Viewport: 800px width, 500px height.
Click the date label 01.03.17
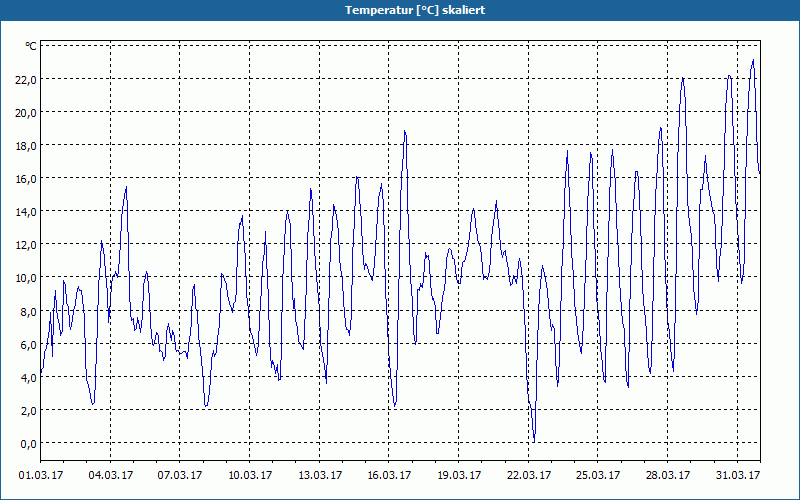click(41, 476)
